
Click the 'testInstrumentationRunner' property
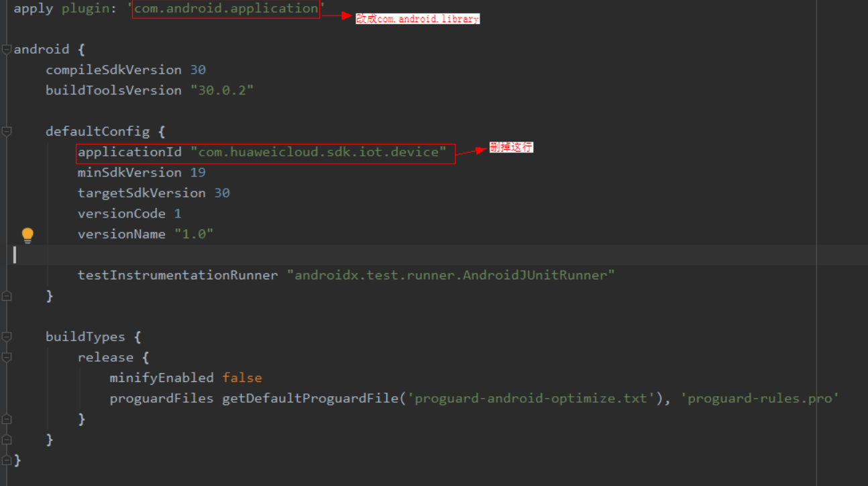(178, 275)
